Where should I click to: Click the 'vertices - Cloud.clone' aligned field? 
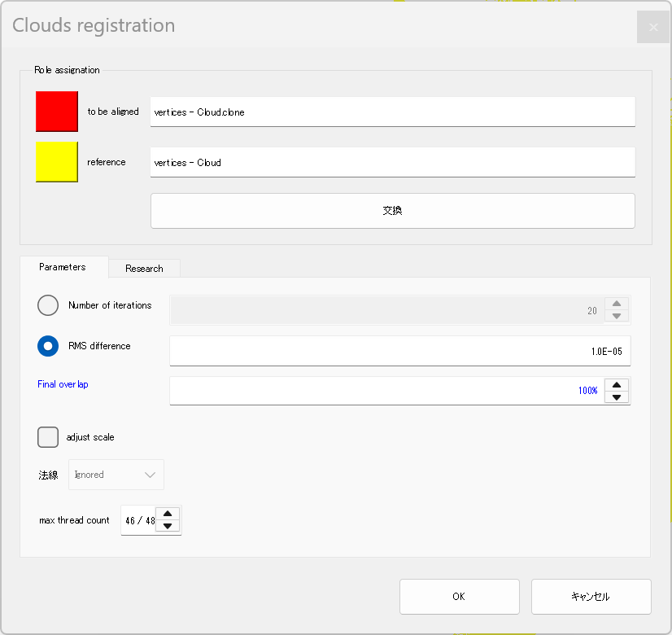393,112
